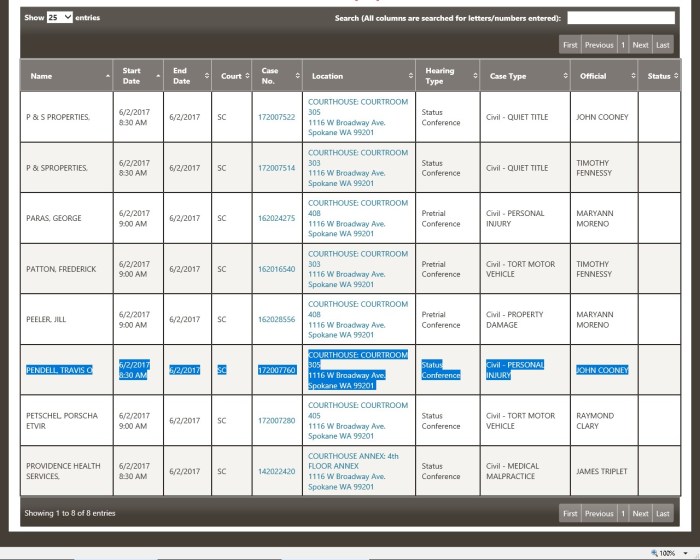
Task: Sort by Court column arrows
Action: coord(245,76)
